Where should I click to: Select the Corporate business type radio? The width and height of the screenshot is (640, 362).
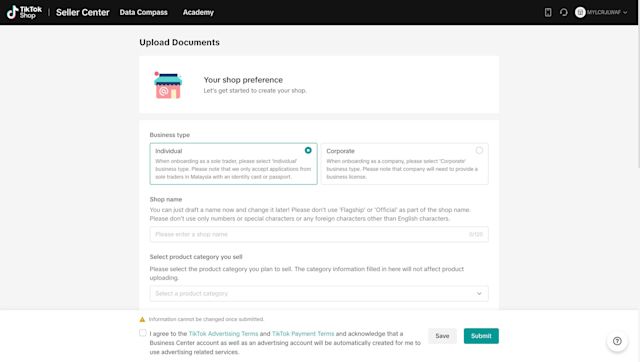click(479, 150)
